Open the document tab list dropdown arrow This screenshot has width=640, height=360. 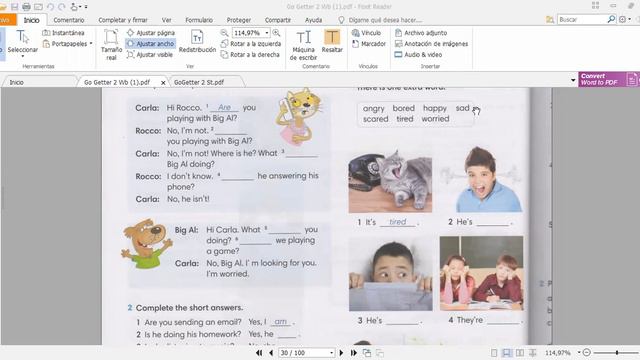573,81
